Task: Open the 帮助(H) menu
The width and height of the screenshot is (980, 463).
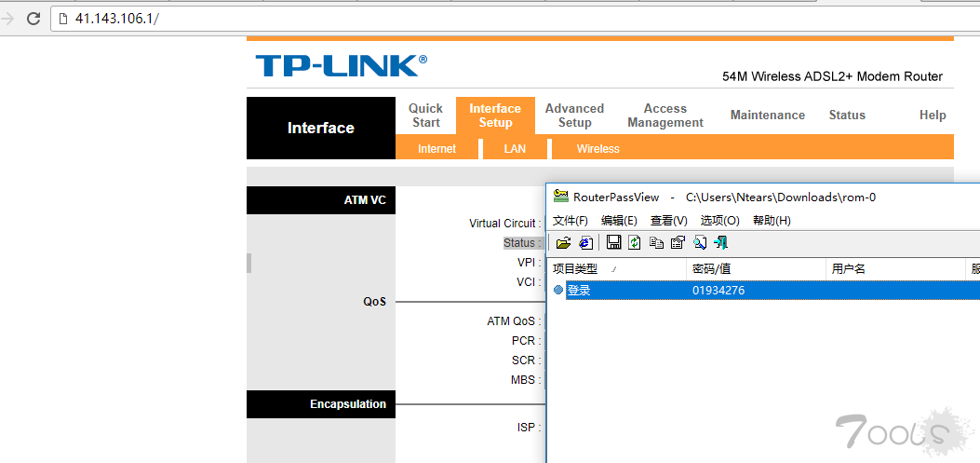Action: 772,221
